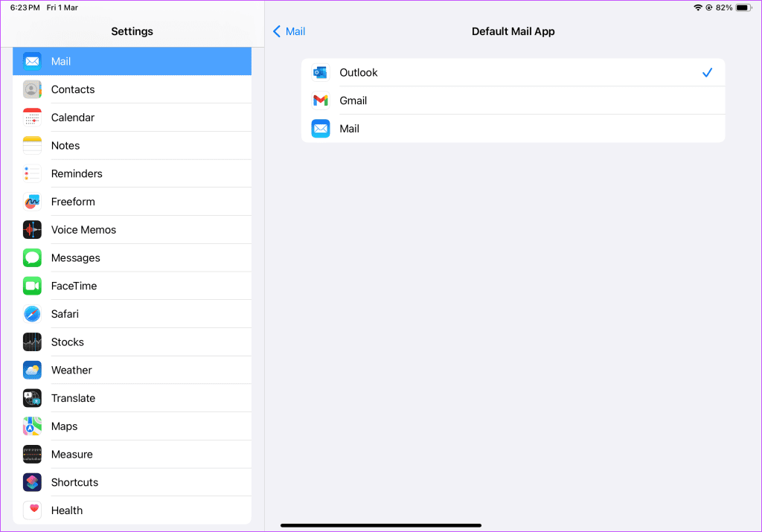The height and width of the screenshot is (532, 762).
Task: Select the Translate app icon
Action: 32,397
